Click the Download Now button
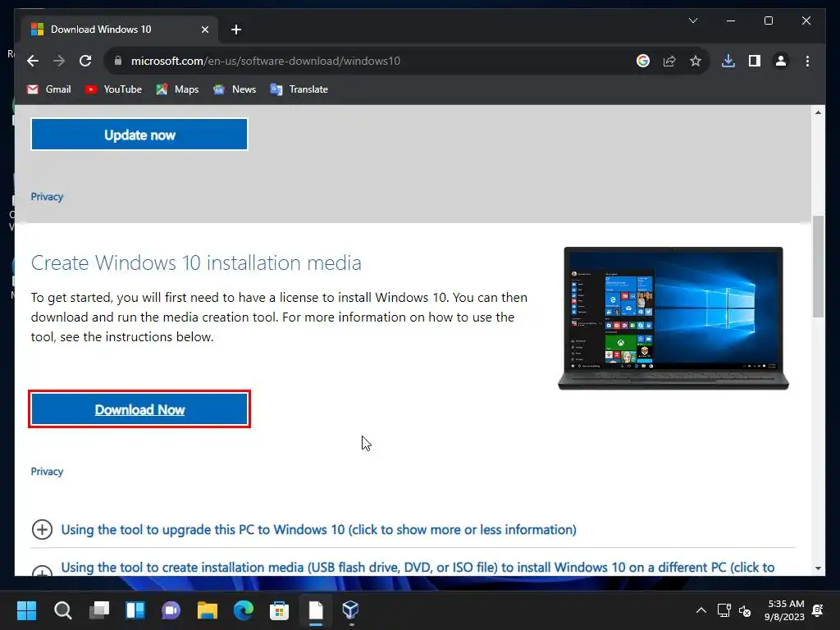 (x=139, y=409)
